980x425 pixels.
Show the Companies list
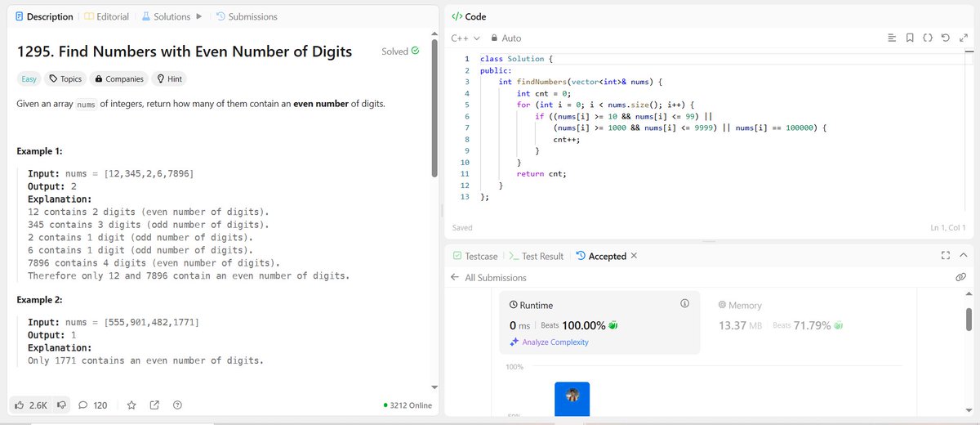(119, 79)
